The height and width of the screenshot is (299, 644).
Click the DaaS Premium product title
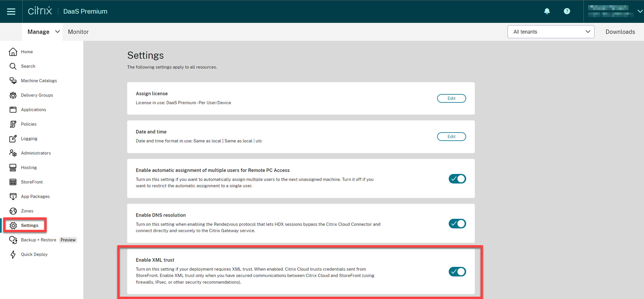(x=85, y=12)
